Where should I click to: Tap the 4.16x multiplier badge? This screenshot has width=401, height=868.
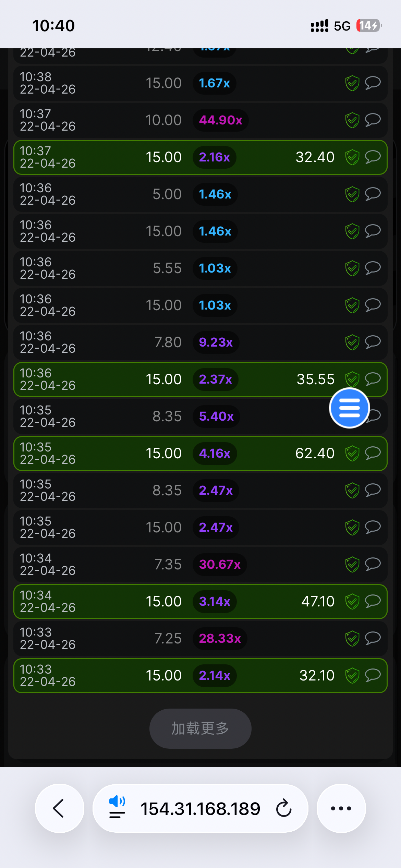[215, 454]
